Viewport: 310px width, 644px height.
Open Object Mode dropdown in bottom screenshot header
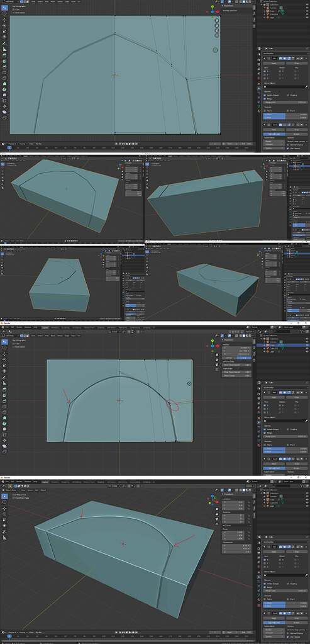10,490
